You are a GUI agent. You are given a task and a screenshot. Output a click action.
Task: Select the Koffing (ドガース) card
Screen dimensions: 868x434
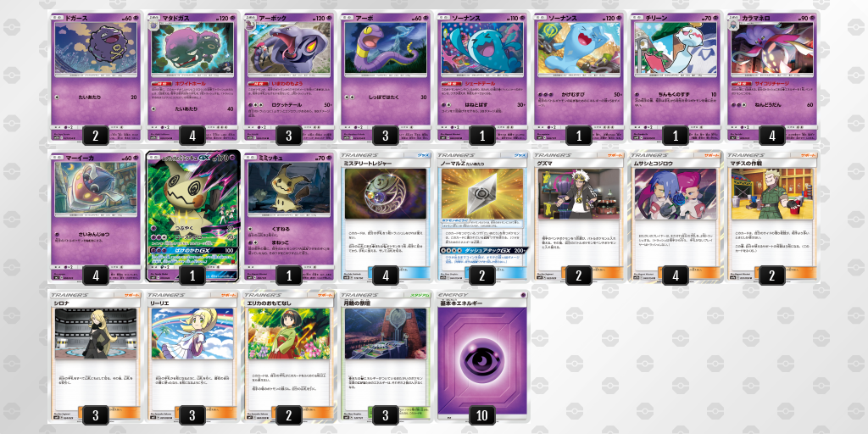click(95, 76)
